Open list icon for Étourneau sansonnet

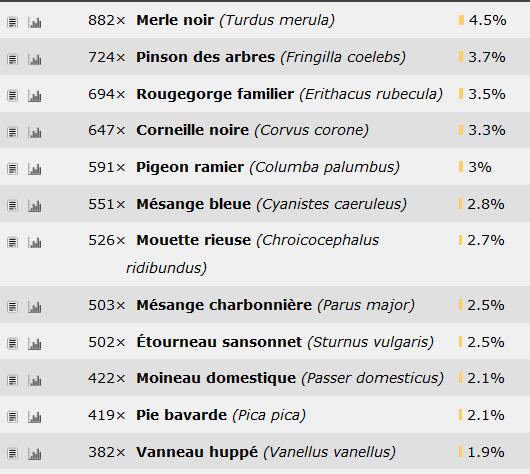tap(13, 343)
